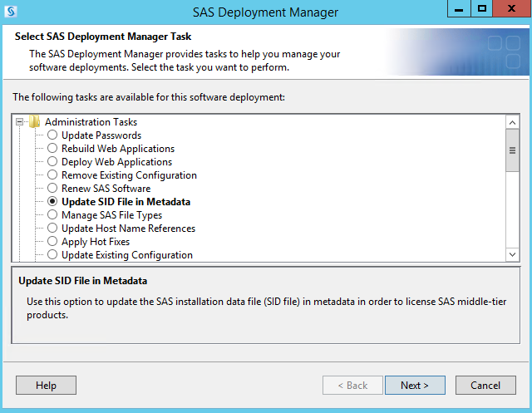Select the Renew SAS Software radio button
532x413 pixels.
coord(53,189)
